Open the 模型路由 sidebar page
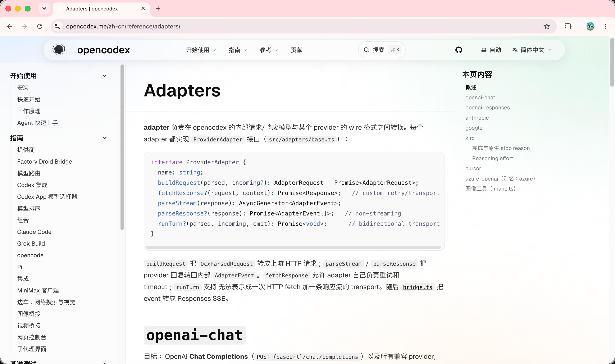The height and width of the screenshot is (364, 615). click(x=29, y=173)
